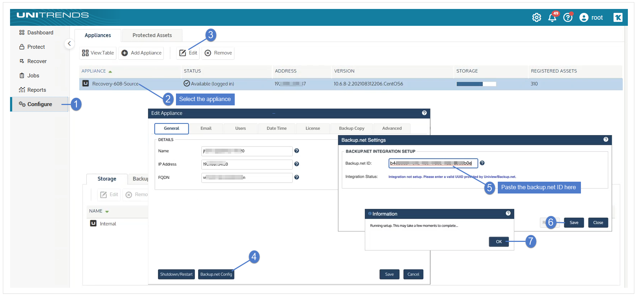Screen dimensions: 644x301
Task: Show help tooltip for Backup.net ID
Action: [x=482, y=163]
